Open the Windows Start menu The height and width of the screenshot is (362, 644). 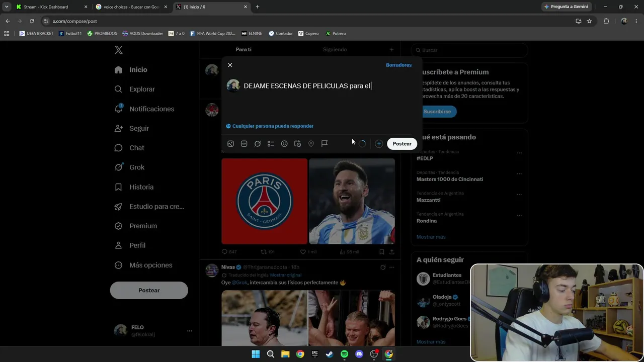click(256, 354)
